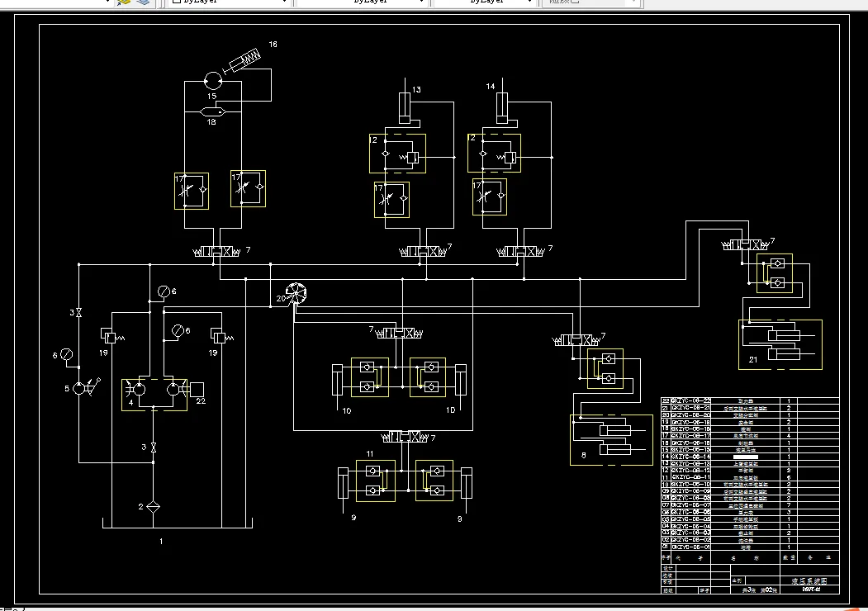Click parts list code GKZYC-06-05
This screenshot has height=611, width=868.
coord(691,519)
